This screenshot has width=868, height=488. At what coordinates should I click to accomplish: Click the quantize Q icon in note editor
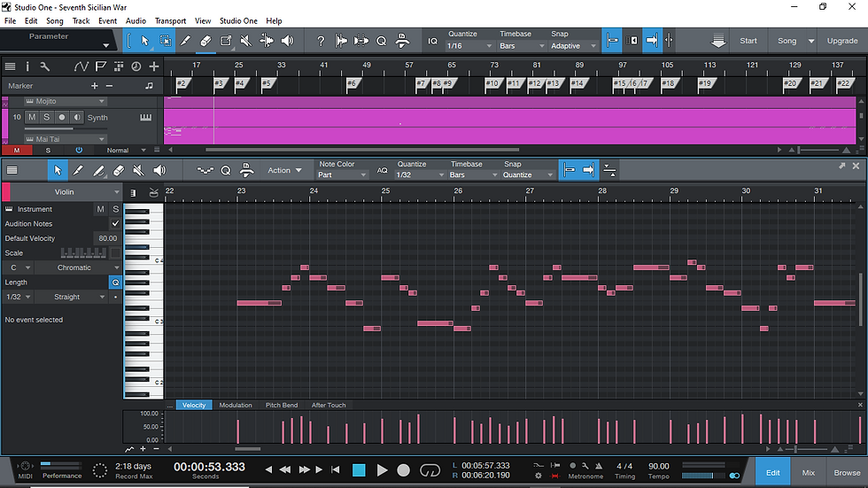tap(226, 170)
